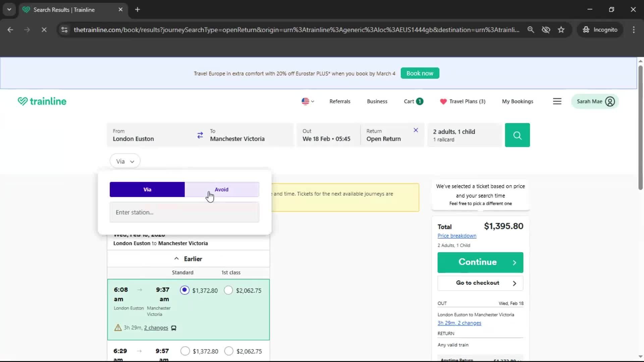The width and height of the screenshot is (644, 362).
Task: Select the $1,372.80 Standard fare radio
Action: [184, 290]
